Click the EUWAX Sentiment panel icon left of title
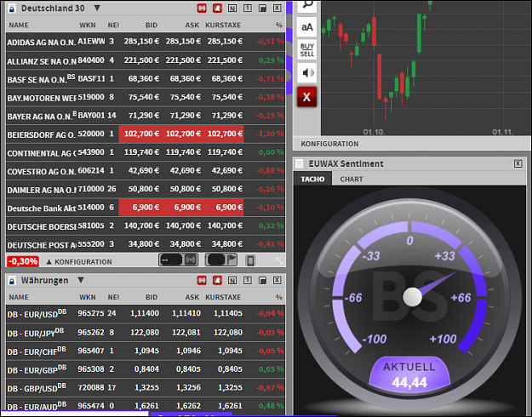532x417 pixels. 299,164
